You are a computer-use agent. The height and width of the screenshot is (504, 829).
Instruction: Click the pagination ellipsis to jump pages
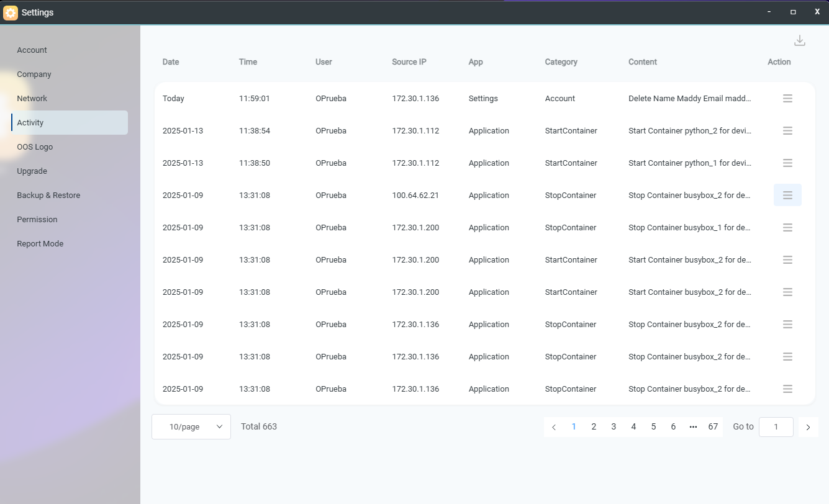(693, 426)
